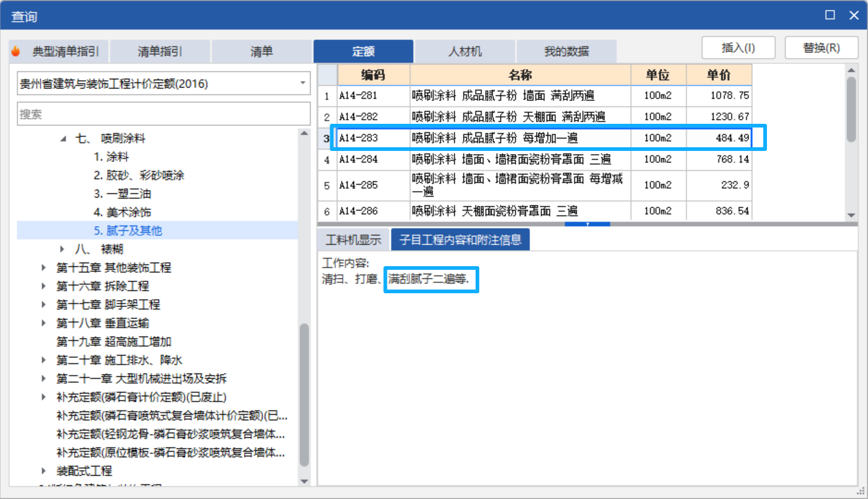Click the 替换(R) button
This screenshot has height=499, width=868.
(821, 47)
